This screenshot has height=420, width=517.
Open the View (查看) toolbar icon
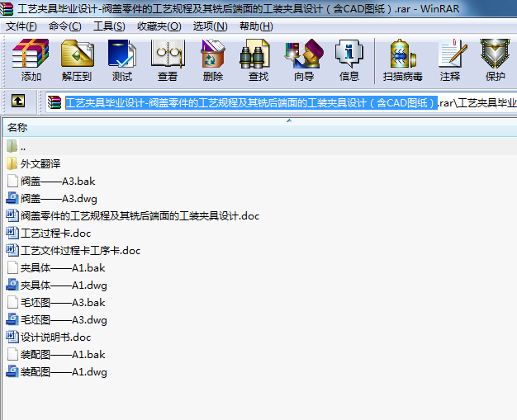168,60
